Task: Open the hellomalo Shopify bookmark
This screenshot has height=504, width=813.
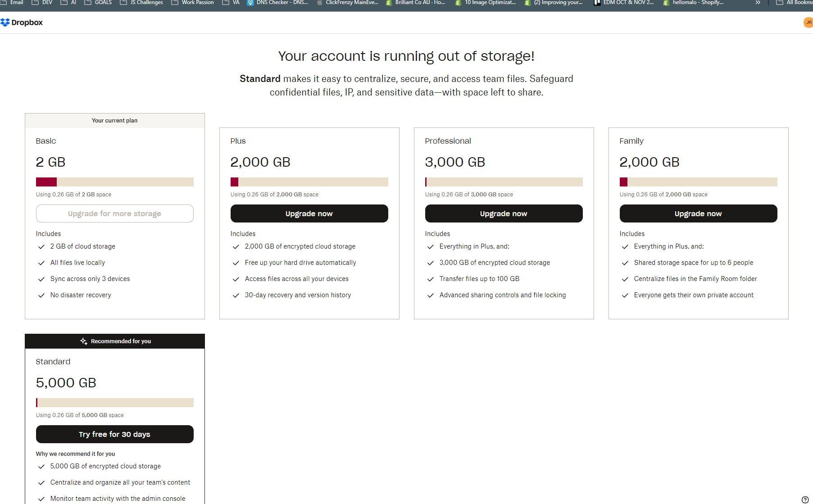Action: 694,3
